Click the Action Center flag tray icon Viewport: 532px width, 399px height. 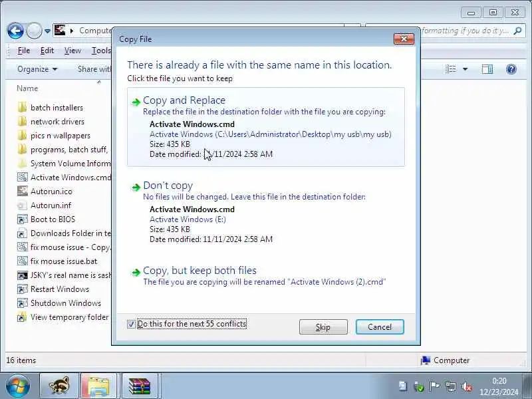pos(435,386)
